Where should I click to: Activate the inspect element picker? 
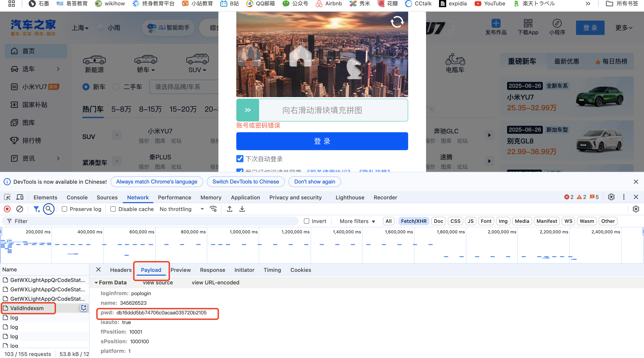7,197
